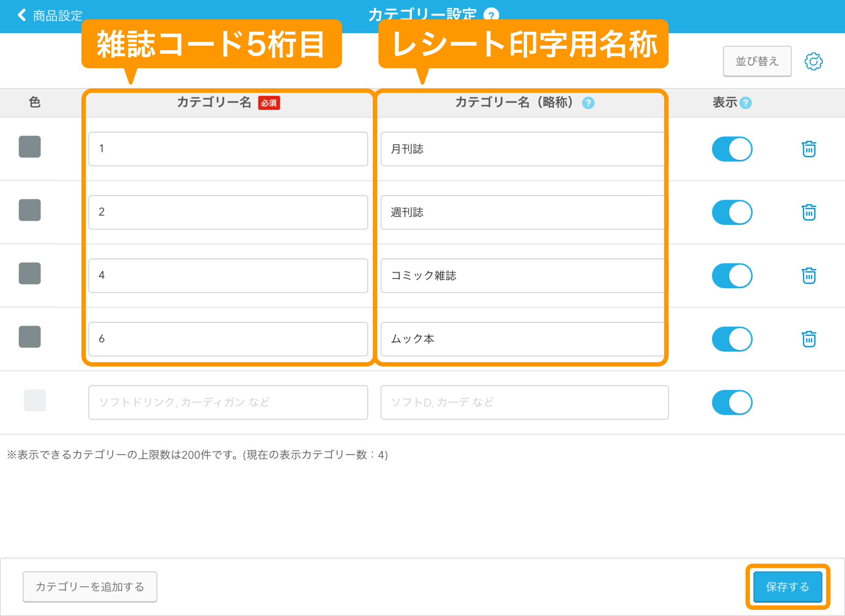Open help icon beside 表示 header
845x616 pixels.
click(x=746, y=103)
